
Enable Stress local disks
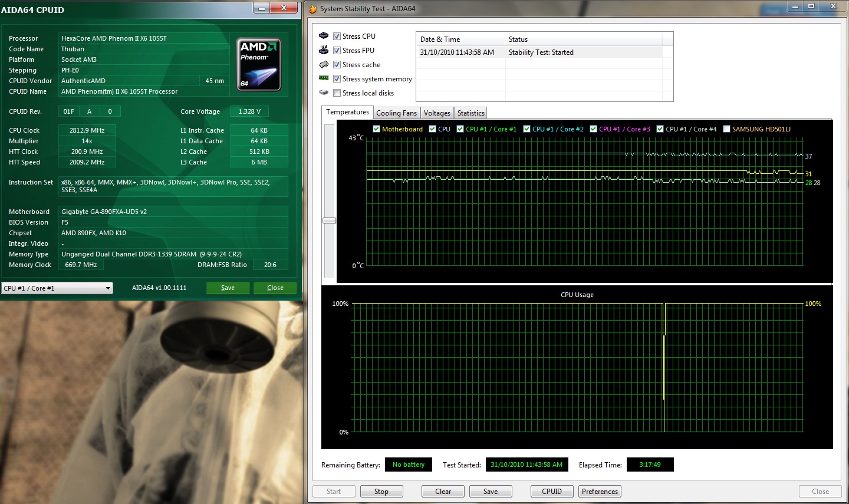click(337, 93)
